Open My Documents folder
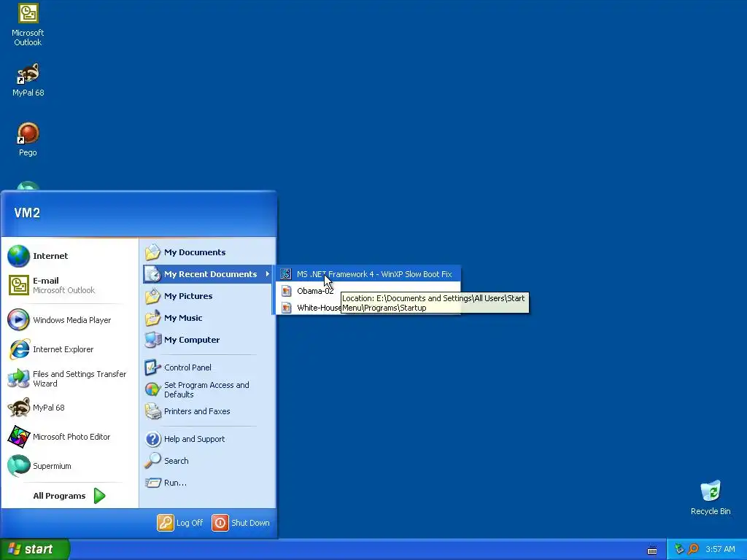Screen dimensions: 747x560 pyautogui.click(x=208, y=252)
